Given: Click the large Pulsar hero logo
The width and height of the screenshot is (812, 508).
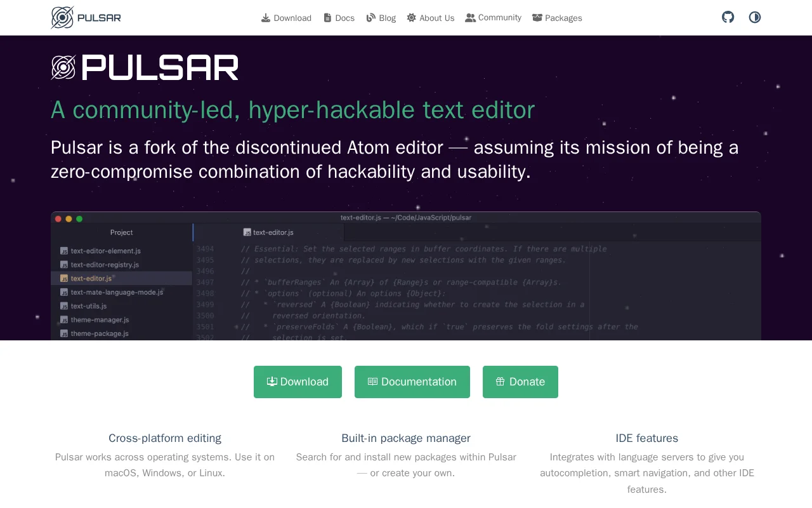Looking at the screenshot, I should point(145,67).
